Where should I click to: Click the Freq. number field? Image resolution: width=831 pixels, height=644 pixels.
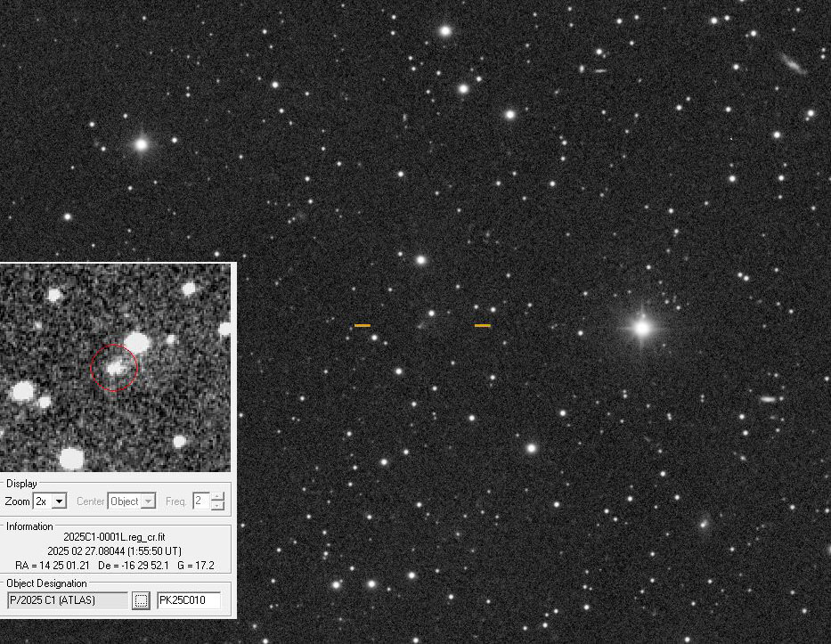click(201, 501)
